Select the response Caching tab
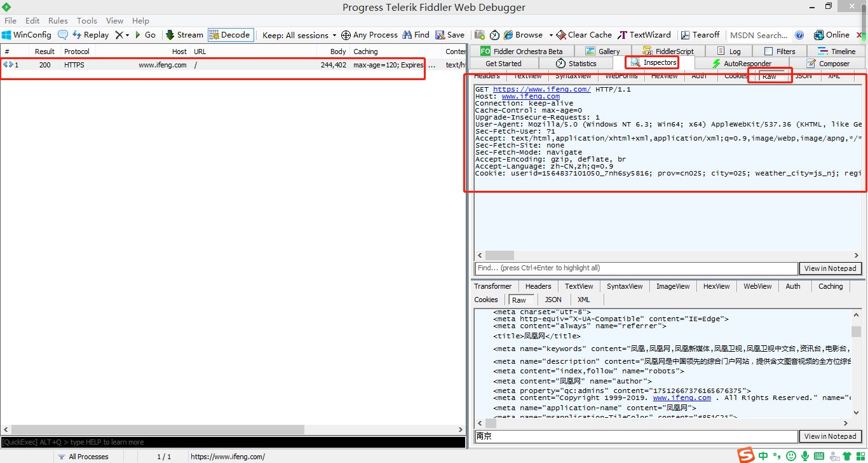 pyautogui.click(x=830, y=286)
